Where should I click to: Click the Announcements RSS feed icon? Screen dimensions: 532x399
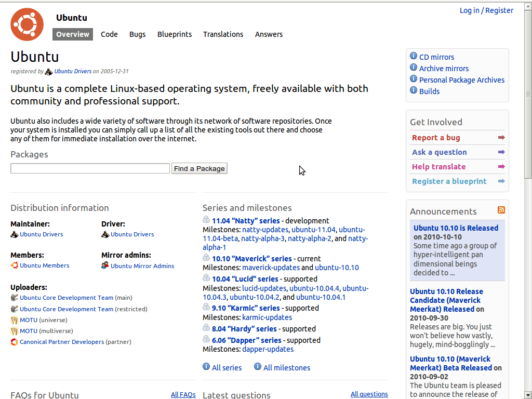pyautogui.click(x=501, y=210)
